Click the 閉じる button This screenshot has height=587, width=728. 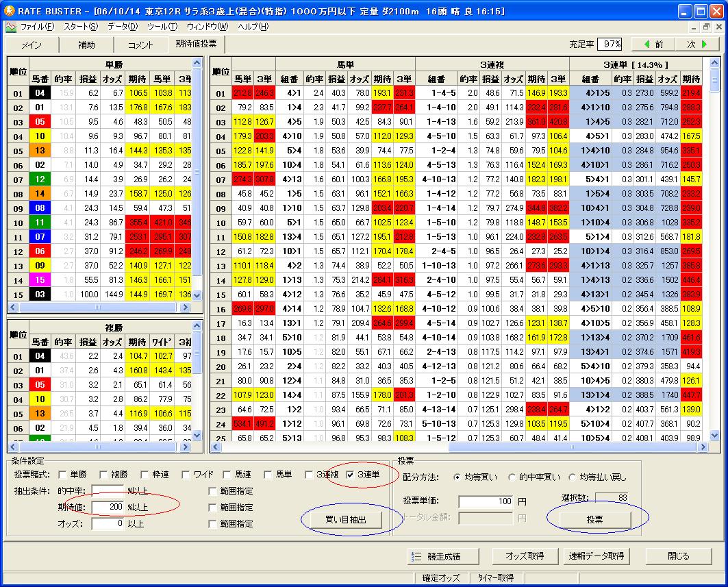[678, 556]
